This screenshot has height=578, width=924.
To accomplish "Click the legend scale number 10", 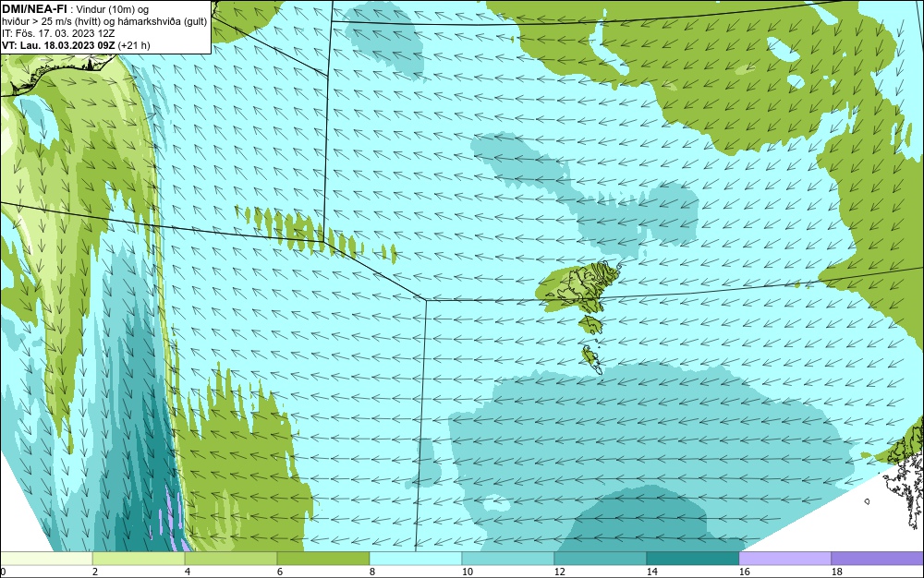I will (x=468, y=572).
